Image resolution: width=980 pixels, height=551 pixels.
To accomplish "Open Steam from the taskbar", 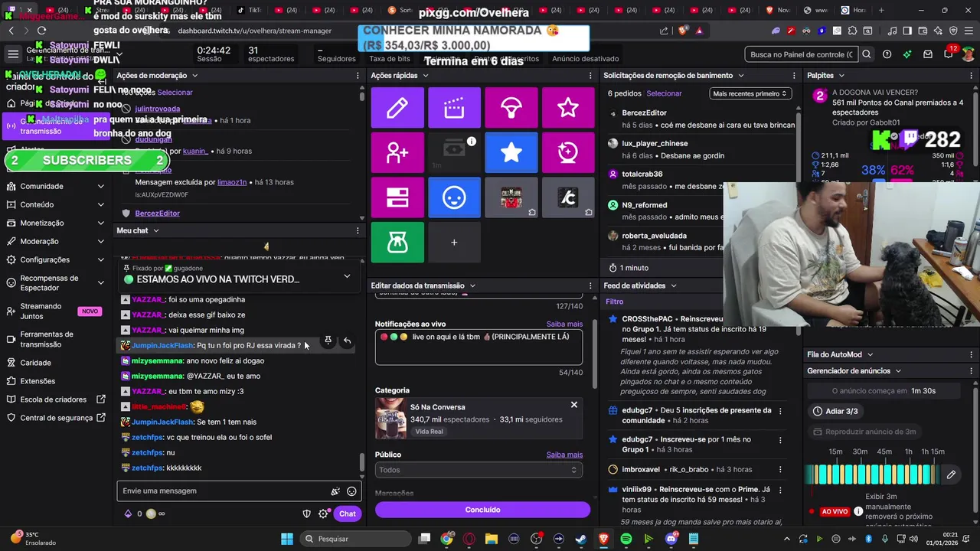I will 581,539.
